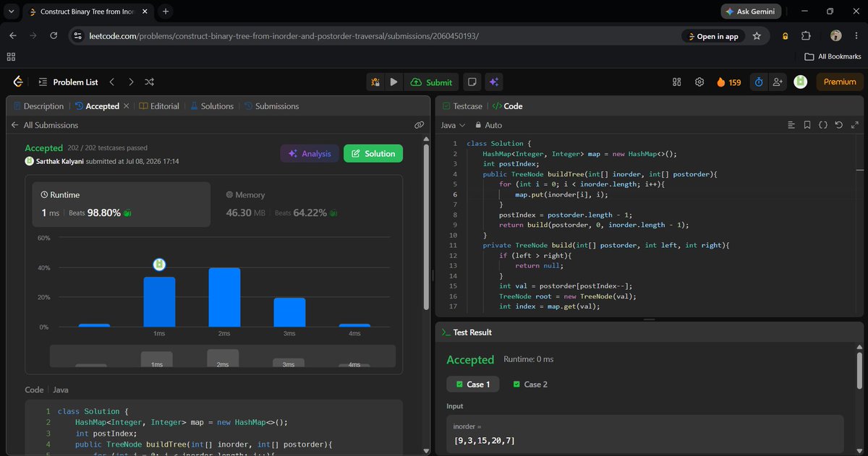Viewport: 868px width, 456px height.
Task: Open the LeetCode settings gear
Action: pos(699,82)
